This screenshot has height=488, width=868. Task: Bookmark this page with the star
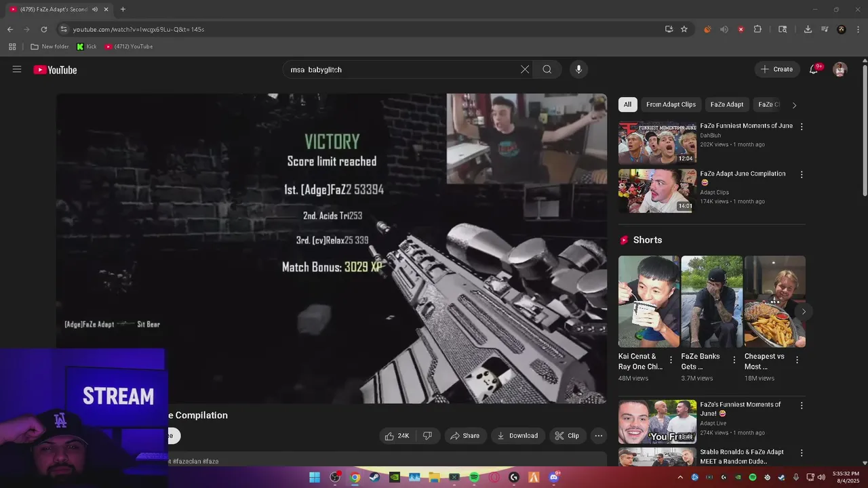click(x=684, y=29)
